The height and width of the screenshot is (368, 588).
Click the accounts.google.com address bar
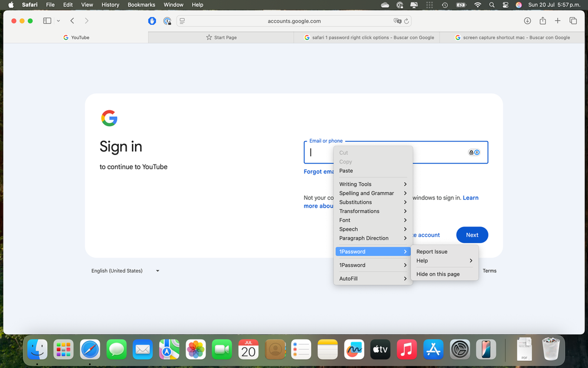coord(294,21)
